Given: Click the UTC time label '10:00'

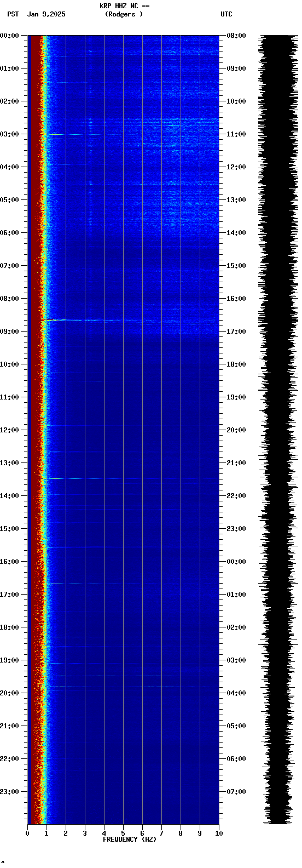Looking at the screenshot, I should (236, 101).
